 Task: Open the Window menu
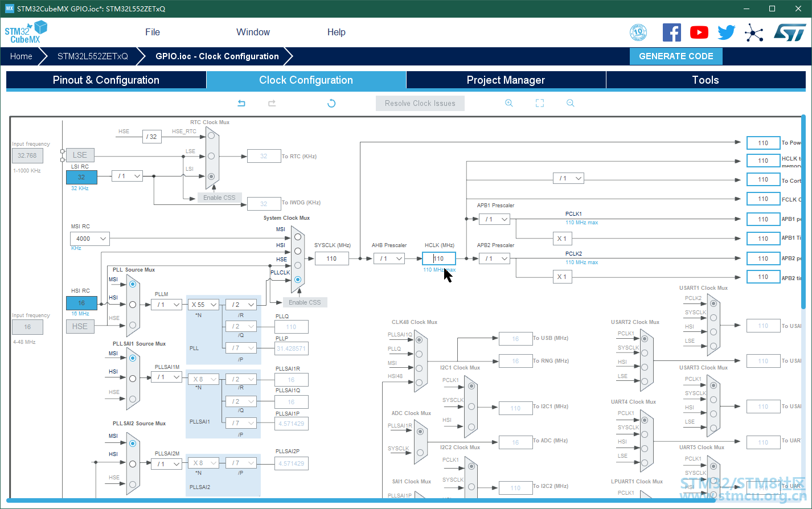coord(253,32)
